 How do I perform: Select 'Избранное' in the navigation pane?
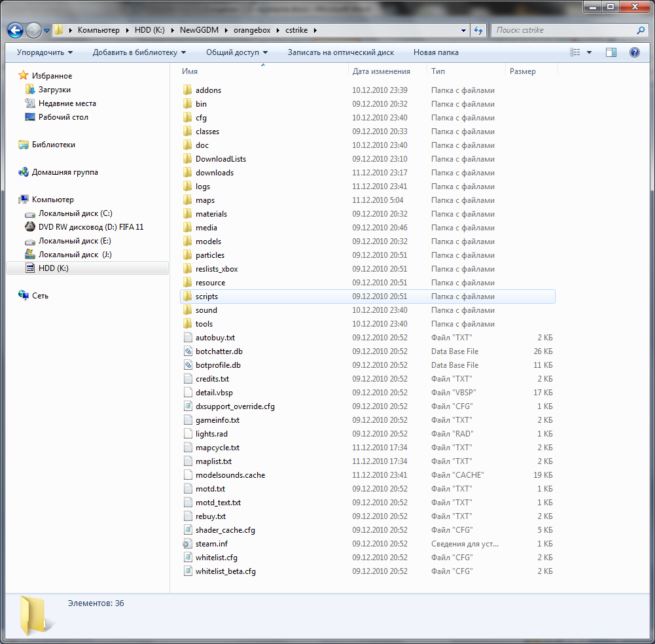tap(52, 76)
